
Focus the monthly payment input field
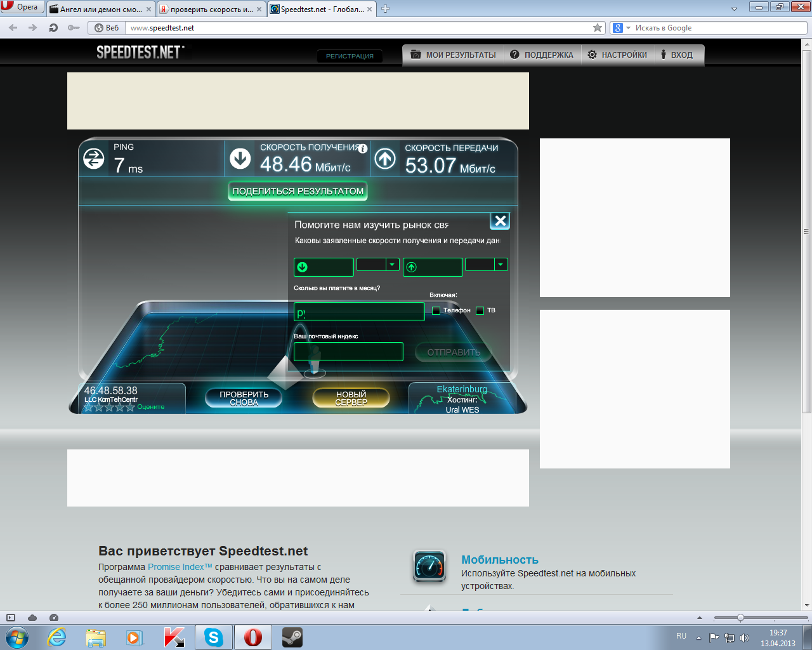359,312
